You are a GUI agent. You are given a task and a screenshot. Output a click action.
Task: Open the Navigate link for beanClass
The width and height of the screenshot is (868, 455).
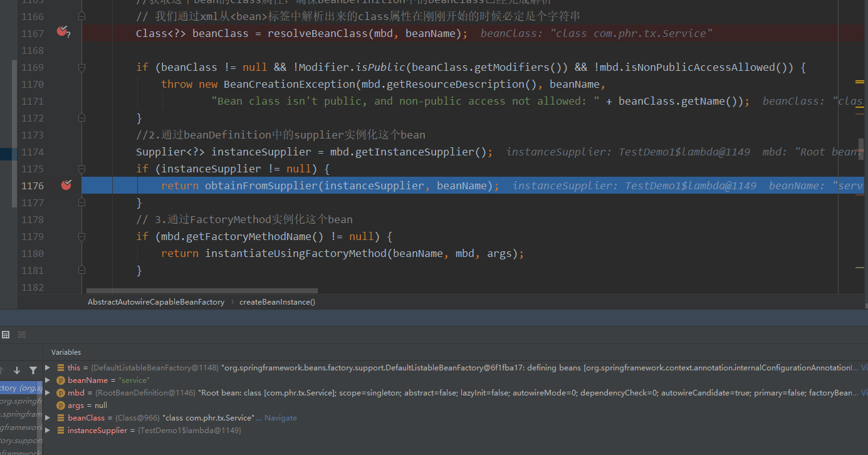281,418
